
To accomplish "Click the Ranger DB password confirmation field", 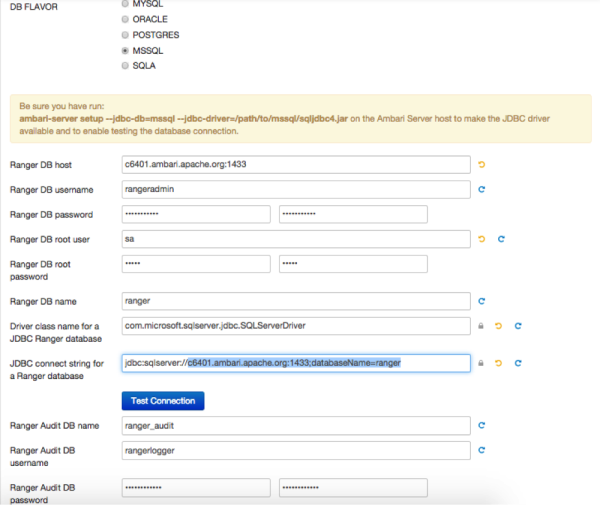I will point(353,214).
